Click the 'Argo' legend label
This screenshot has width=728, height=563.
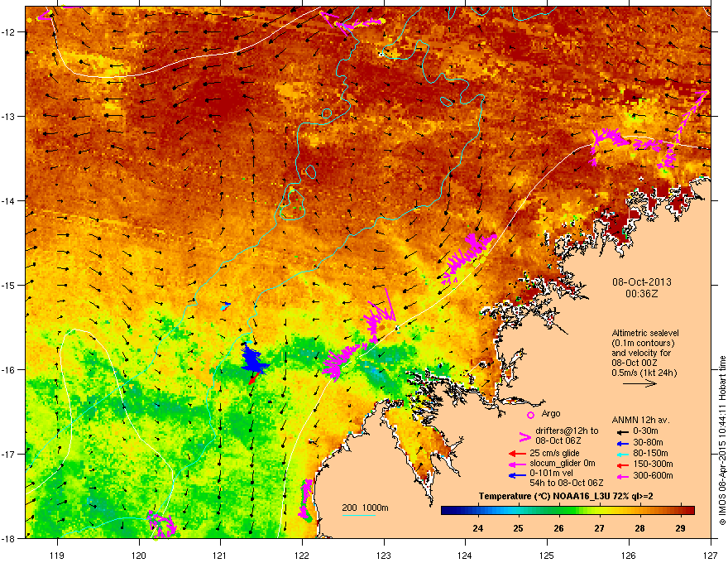point(551,413)
